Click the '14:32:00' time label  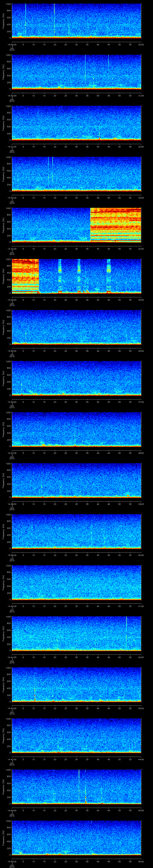click(x=12, y=198)
